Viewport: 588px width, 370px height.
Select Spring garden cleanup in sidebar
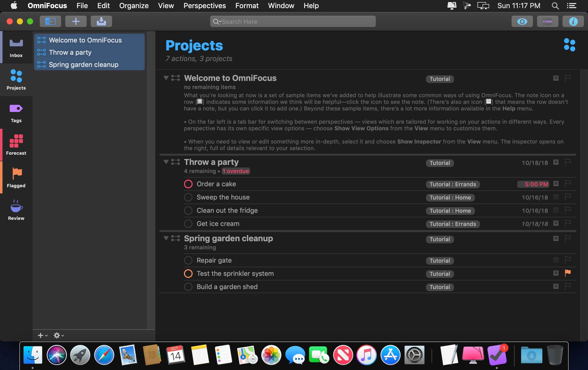click(x=83, y=65)
